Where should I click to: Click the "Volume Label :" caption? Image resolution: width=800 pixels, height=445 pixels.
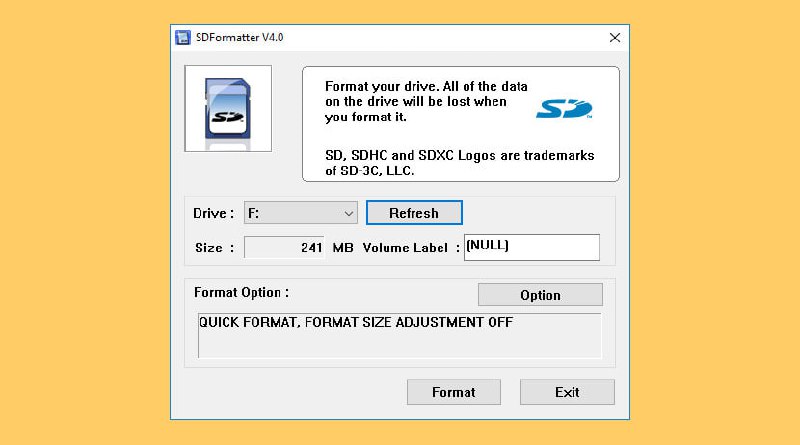[410, 247]
